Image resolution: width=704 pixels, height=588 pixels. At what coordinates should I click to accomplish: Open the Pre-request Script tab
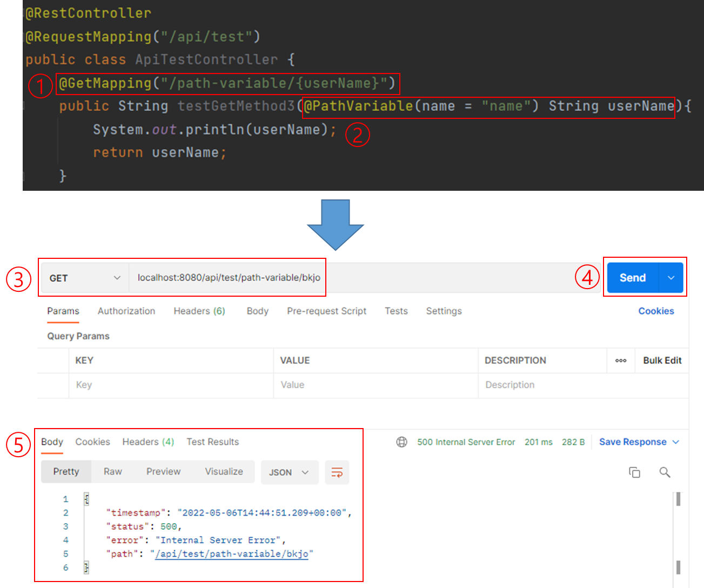[327, 311]
